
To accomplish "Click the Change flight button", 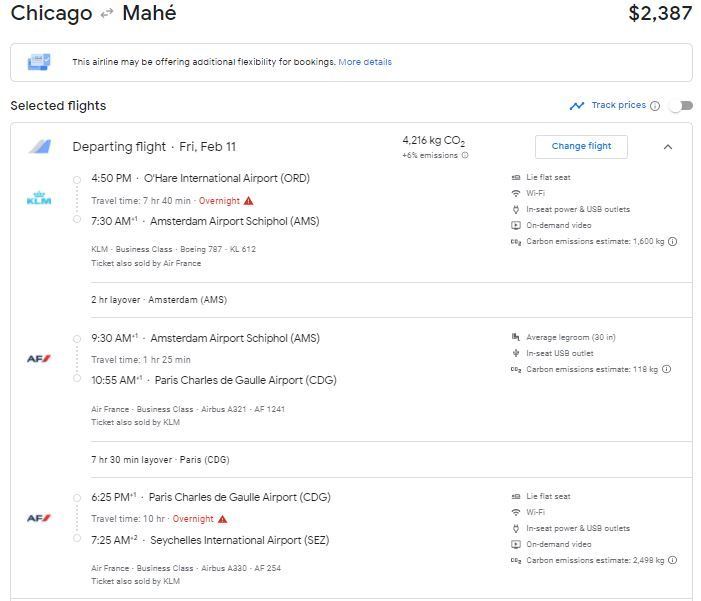I will point(581,146).
